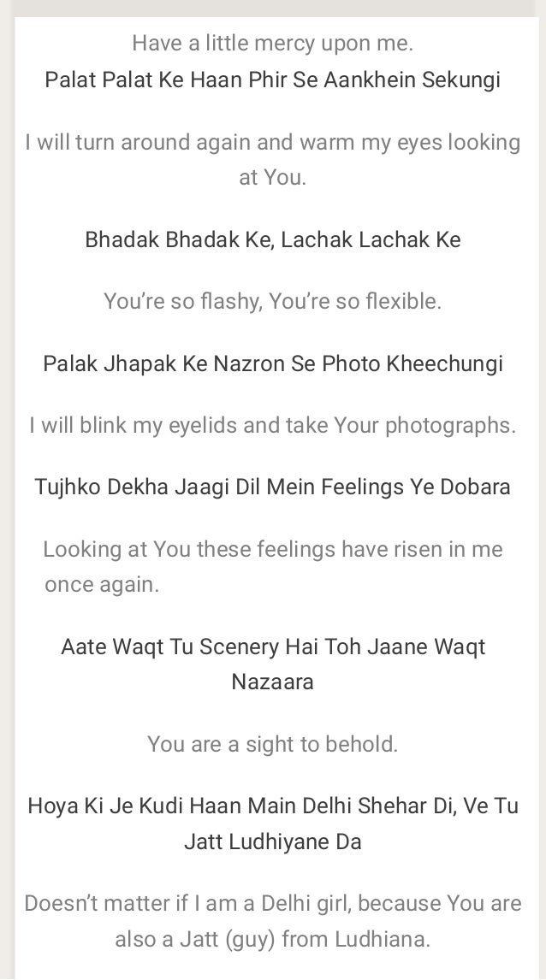
Task: Tap 'I will blink my eyelids' translation
Action: point(273,425)
